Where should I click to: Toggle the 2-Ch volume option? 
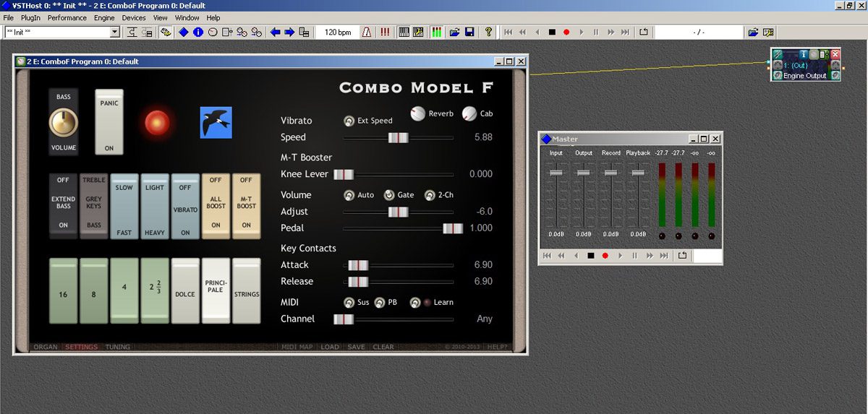click(430, 195)
